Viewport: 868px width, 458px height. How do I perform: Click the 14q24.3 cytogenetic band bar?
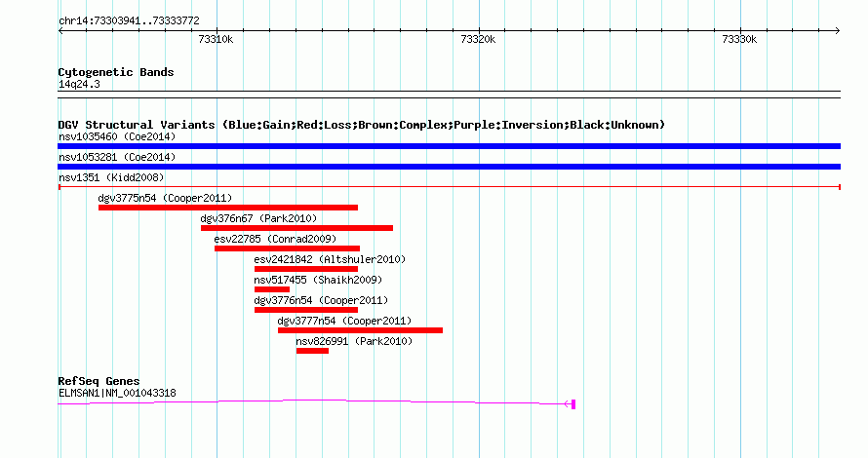[449, 95]
